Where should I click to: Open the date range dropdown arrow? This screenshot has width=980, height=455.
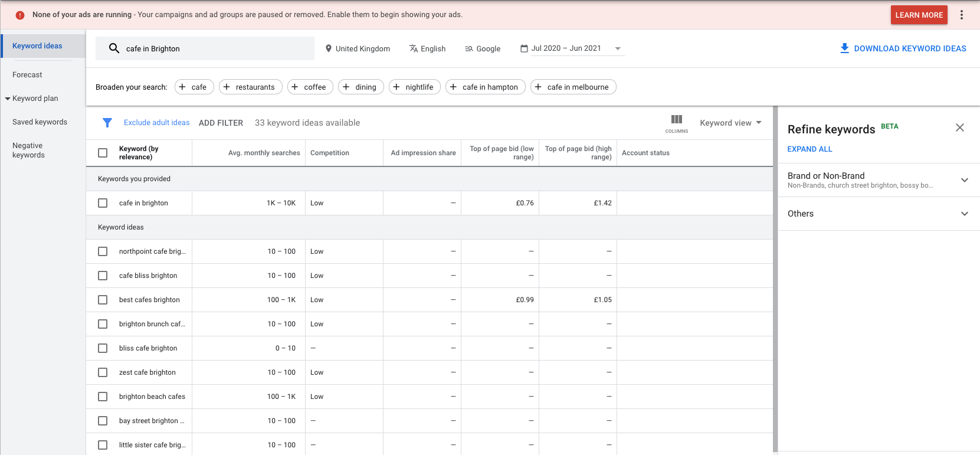618,48
